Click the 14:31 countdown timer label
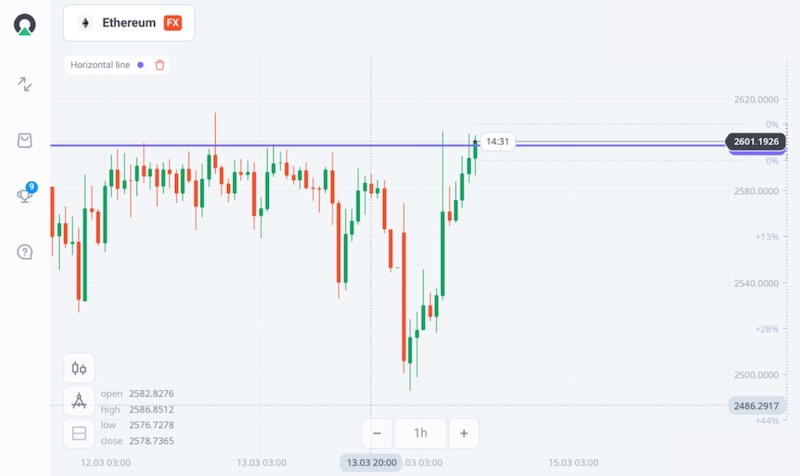The width and height of the screenshot is (800, 476). [x=498, y=141]
